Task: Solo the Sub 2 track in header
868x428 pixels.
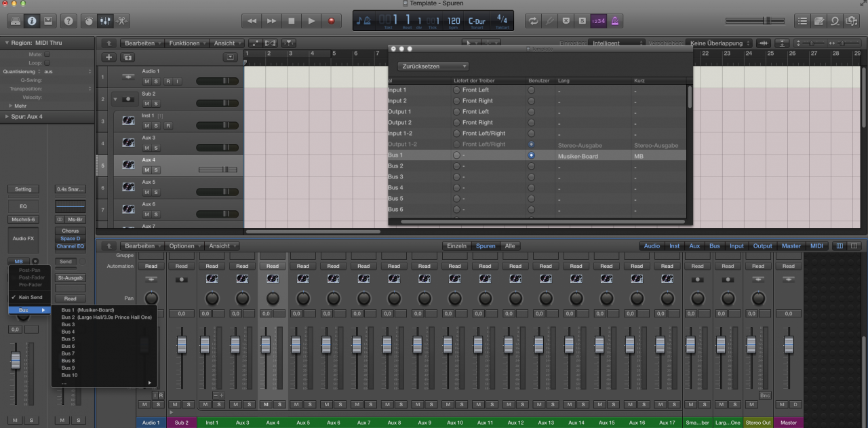Action: tap(156, 103)
